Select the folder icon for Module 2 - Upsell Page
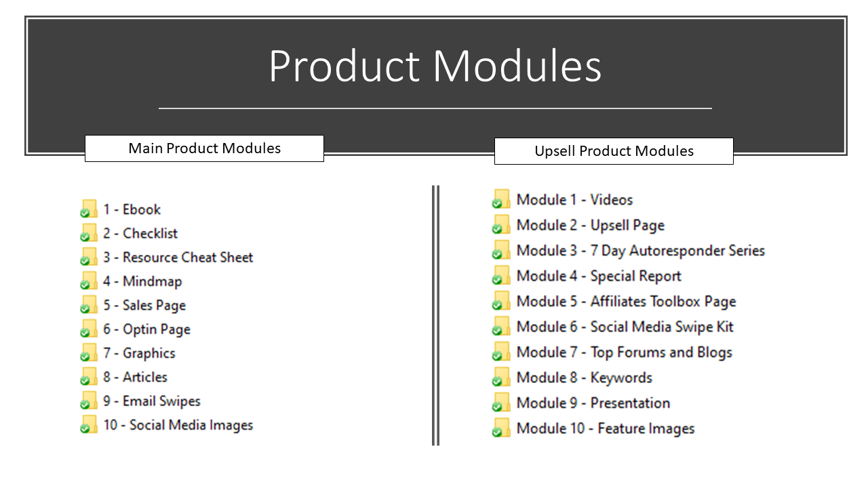The height and width of the screenshot is (488, 868). tap(501, 224)
